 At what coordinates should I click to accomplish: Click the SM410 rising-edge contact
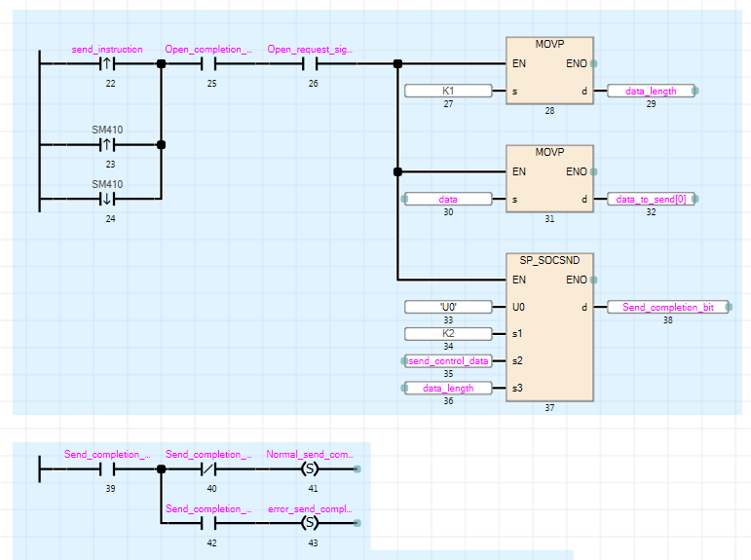point(107,145)
